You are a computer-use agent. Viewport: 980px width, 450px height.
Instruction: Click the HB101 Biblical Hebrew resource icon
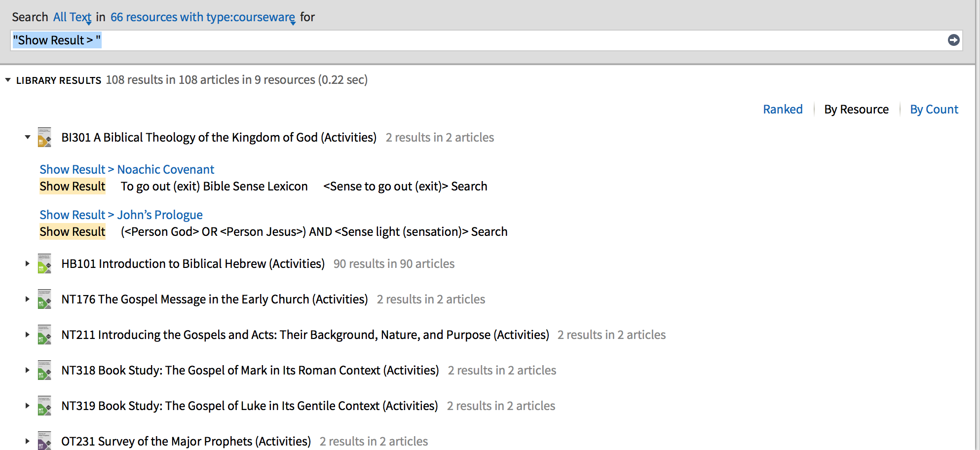coord(44,264)
